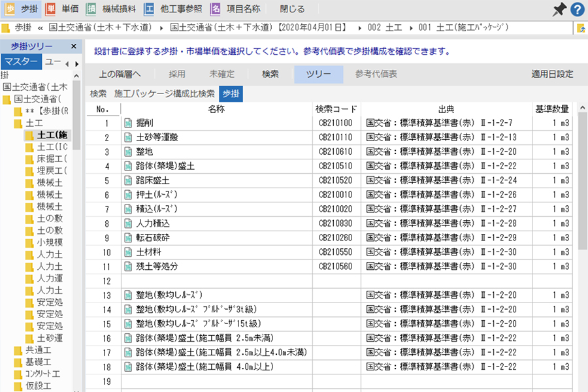
Task: Click the breadcrumb double chevron after 歩掛
Action: [x=40, y=27]
